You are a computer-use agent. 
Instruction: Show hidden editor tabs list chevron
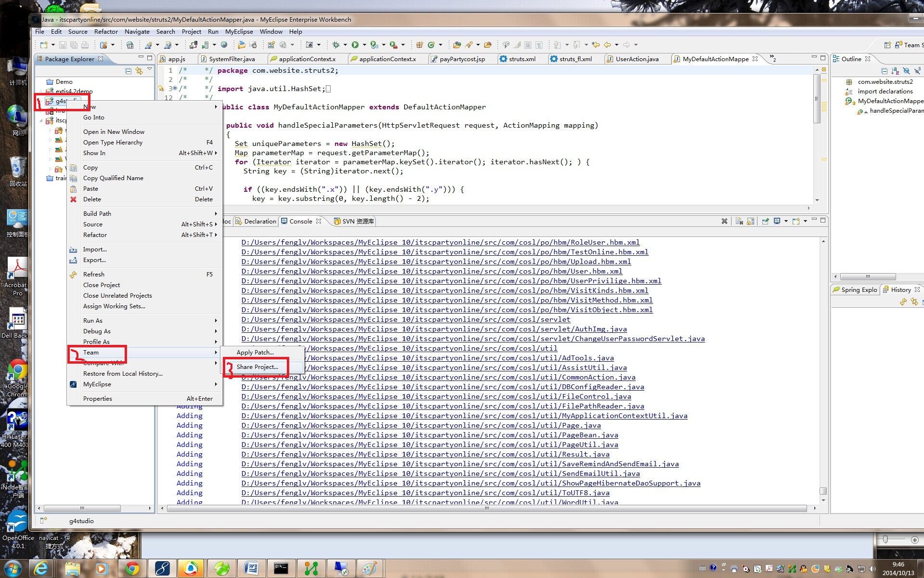(773, 59)
